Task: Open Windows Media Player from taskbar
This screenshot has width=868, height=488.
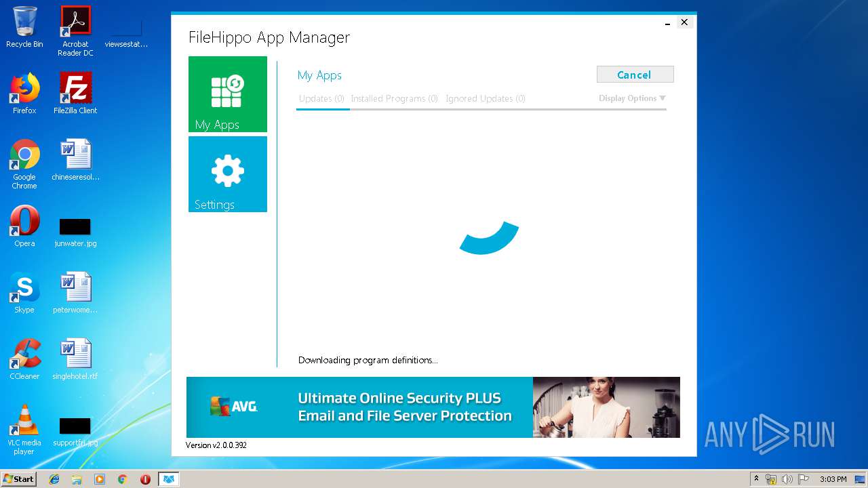Action: pos(100,479)
